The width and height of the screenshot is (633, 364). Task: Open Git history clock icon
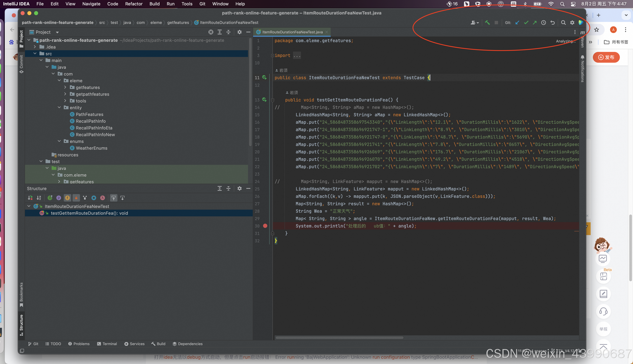(x=543, y=23)
